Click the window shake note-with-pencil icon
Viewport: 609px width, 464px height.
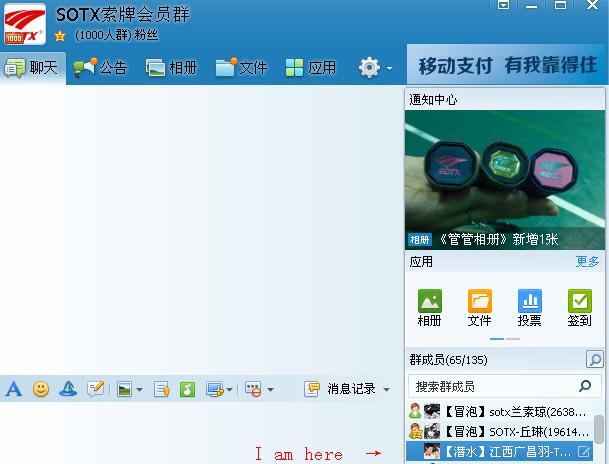pos(96,389)
